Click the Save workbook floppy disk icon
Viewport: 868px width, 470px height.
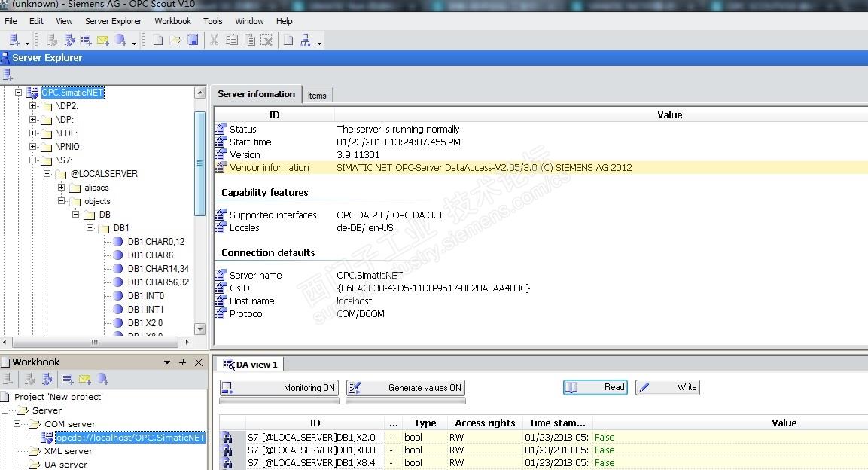coord(193,41)
